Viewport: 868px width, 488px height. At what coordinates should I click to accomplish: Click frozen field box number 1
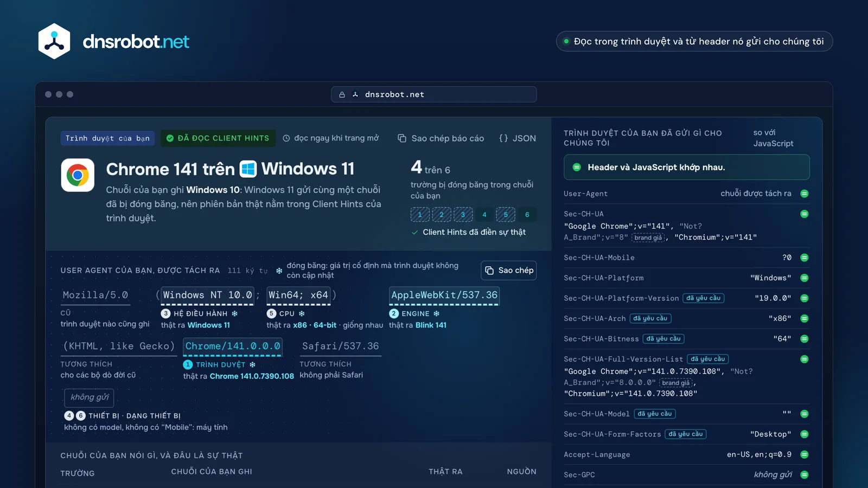[420, 215]
